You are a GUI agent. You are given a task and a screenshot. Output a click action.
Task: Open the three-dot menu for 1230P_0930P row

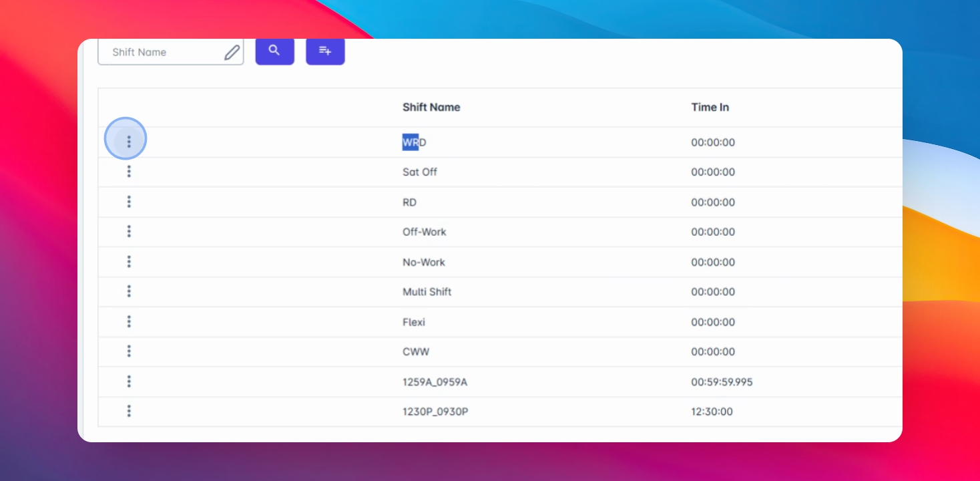(x=129, y=412)
